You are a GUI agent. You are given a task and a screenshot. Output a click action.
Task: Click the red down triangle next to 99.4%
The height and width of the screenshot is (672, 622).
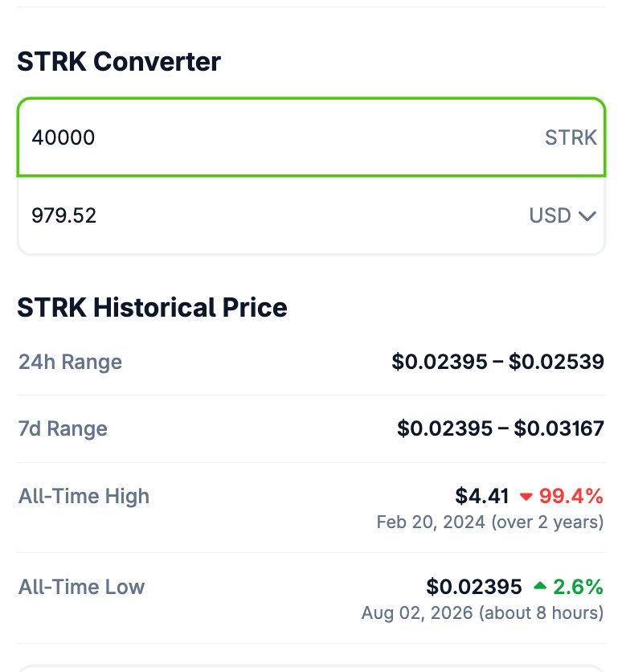coord(526,497)
